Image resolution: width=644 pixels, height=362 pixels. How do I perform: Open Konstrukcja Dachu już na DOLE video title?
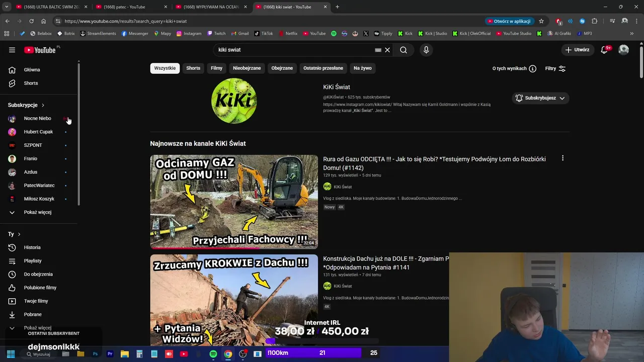click(386, 263)
